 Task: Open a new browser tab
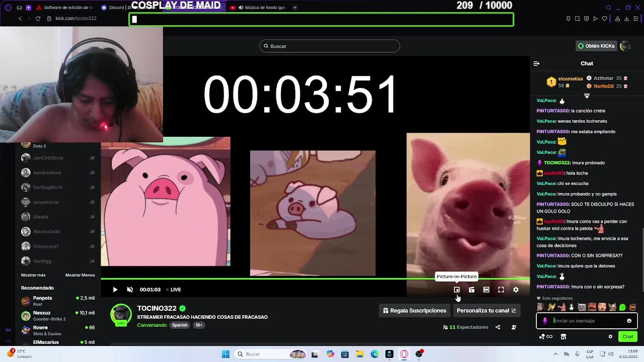[x=295, y=8]
